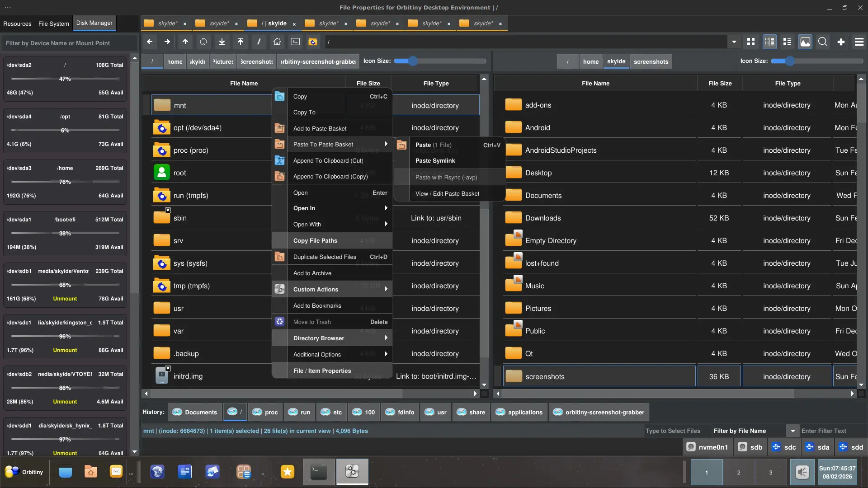
Task: Switch to the File System tab
Action: click(53, 23)
